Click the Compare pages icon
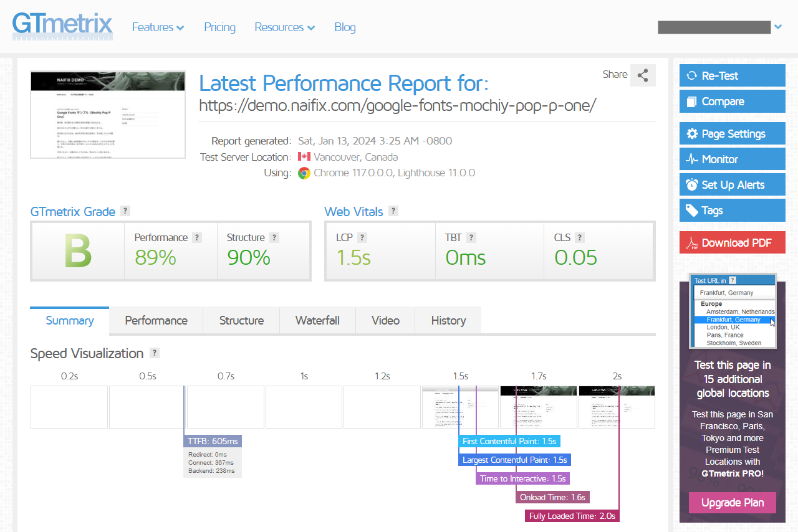This screenshot has height=532, width=798. [691, 102]
